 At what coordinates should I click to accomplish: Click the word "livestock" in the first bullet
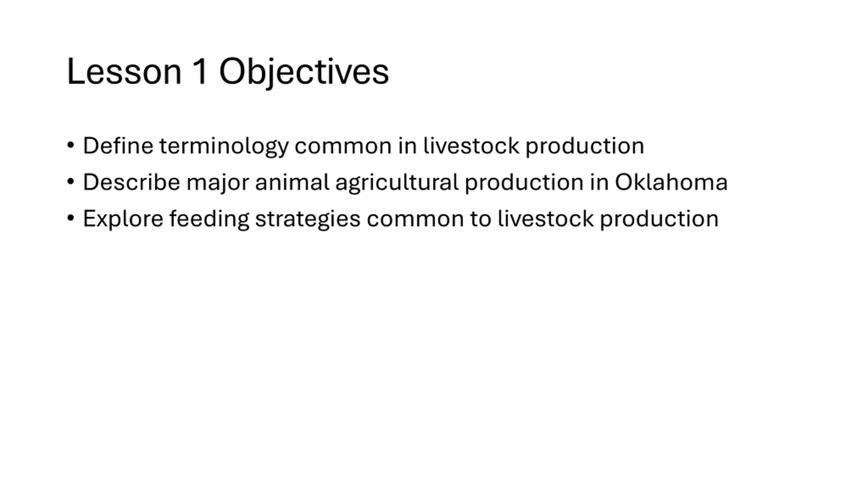(x=471, y=146)
